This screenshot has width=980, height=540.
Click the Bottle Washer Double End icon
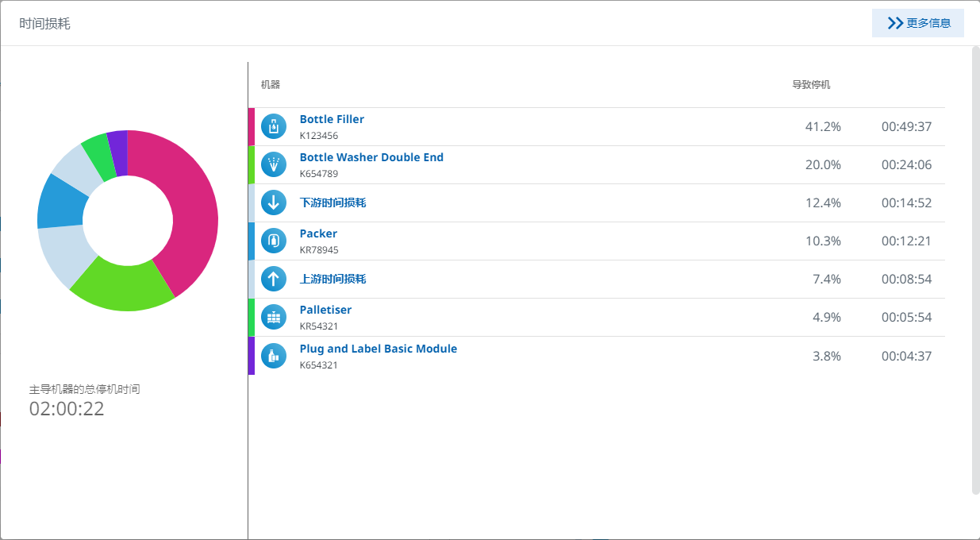pos(274,164)
